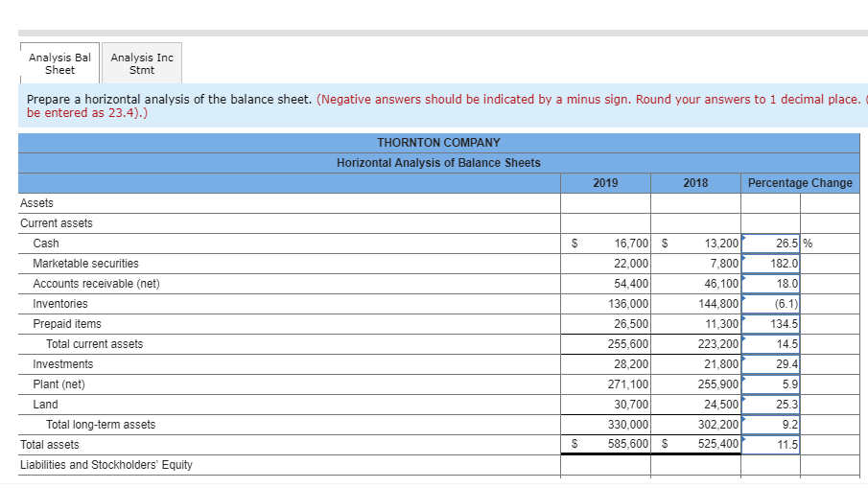The width and height of the screenshot is (868, 488).
Task: Click the Investments row label
Action: point(63,364)
